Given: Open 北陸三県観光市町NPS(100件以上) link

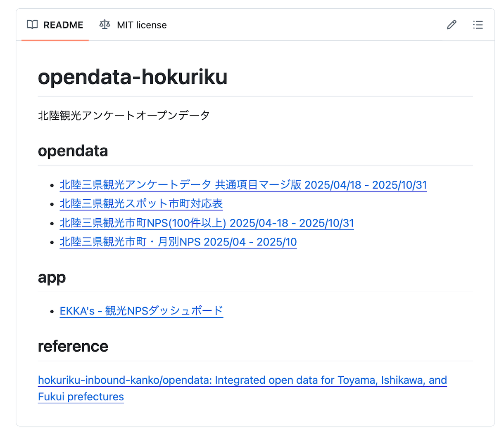Looking at the screenshot, I should 207,223.
